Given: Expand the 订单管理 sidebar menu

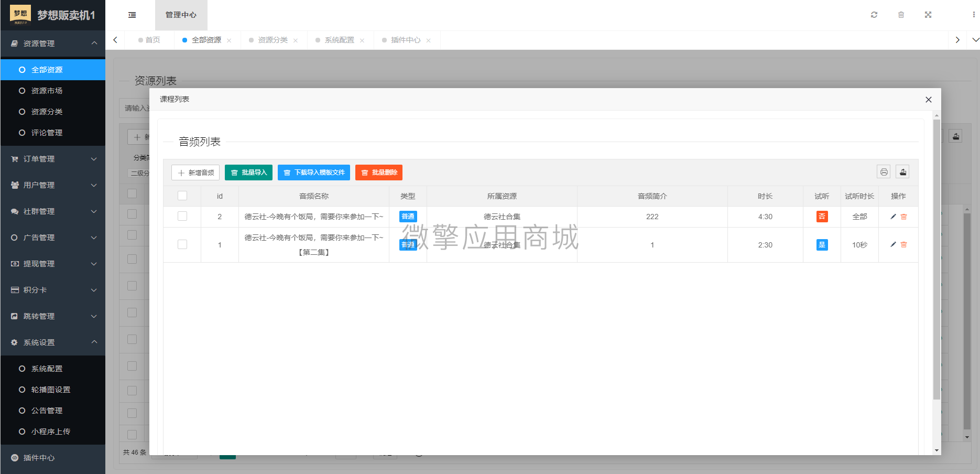Looking at the screenshot, I should pyautogui.click(x=52, y=159).
